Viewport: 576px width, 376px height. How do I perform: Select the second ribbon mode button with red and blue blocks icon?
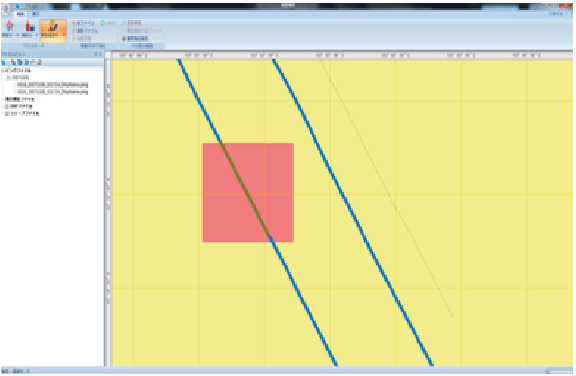[x=30, y=29]
